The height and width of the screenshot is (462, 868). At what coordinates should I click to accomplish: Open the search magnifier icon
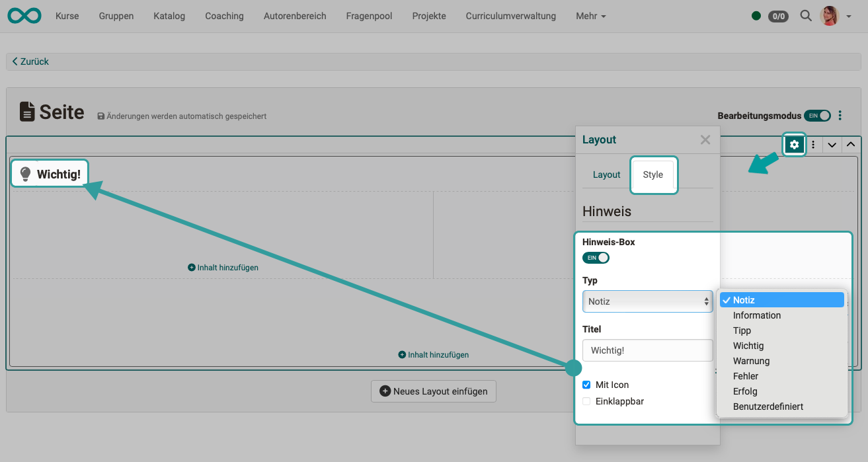[805, 16]
